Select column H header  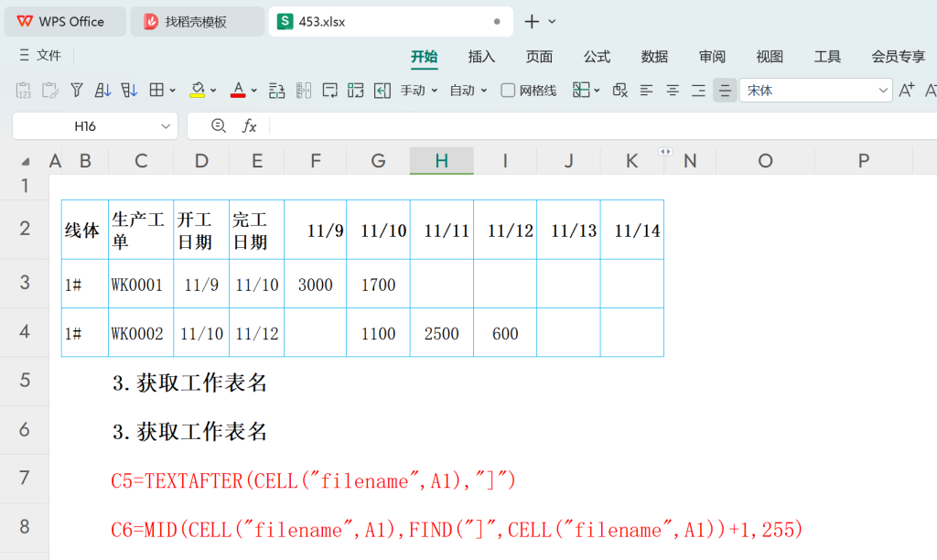click(x=442, y=161)
